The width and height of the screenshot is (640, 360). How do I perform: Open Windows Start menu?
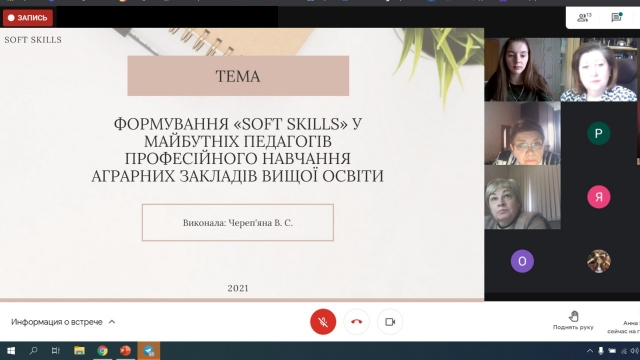(x=11, y=351)
